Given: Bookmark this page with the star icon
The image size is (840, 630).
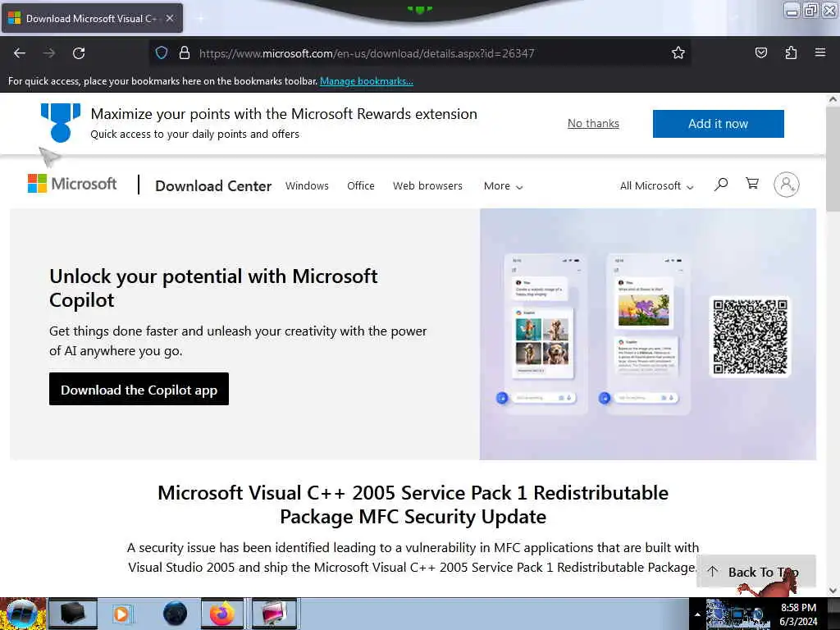Looking at the screenshot, I should click(678, 52).
